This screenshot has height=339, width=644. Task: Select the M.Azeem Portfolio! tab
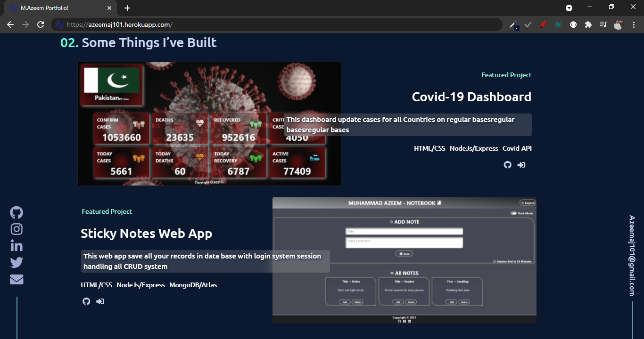coord(60,8)
